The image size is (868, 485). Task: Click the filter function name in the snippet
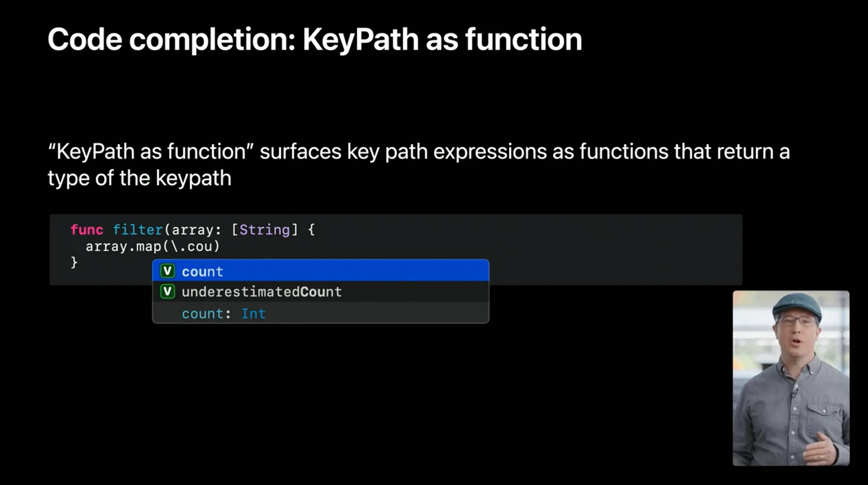click(x=137, y=229)
